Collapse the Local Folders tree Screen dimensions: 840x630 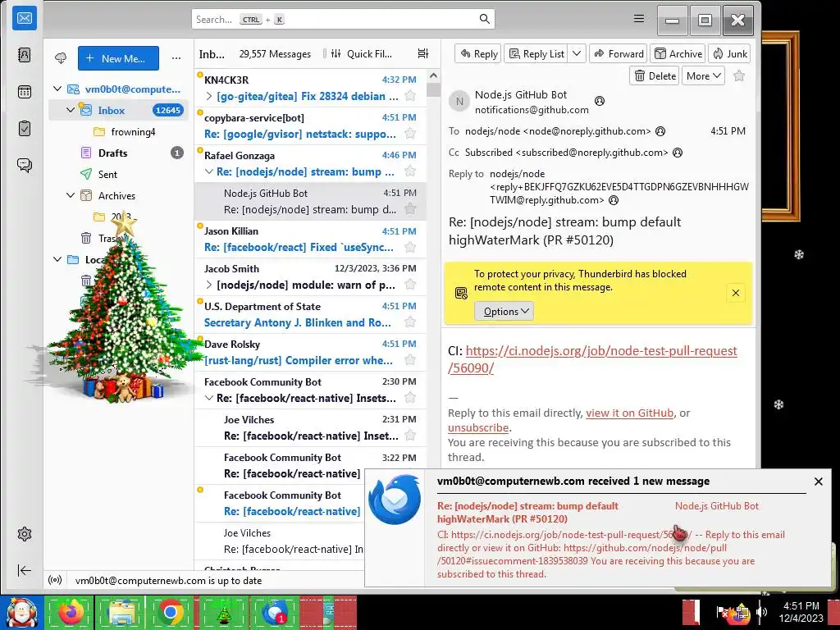58,259
